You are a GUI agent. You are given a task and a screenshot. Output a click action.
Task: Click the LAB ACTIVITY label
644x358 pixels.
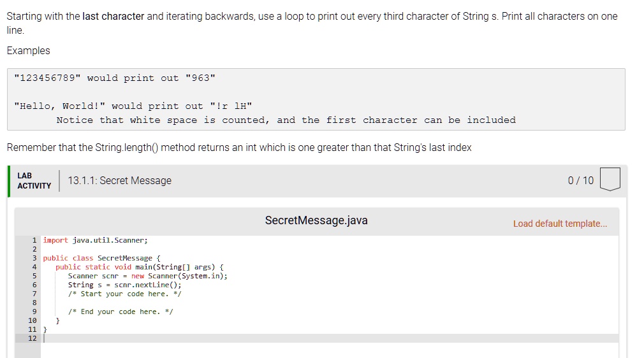34,180
